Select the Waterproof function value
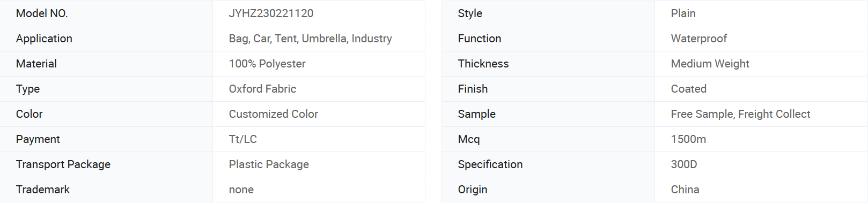Viewport: 868px width, 204px height. tap(698, 39)
